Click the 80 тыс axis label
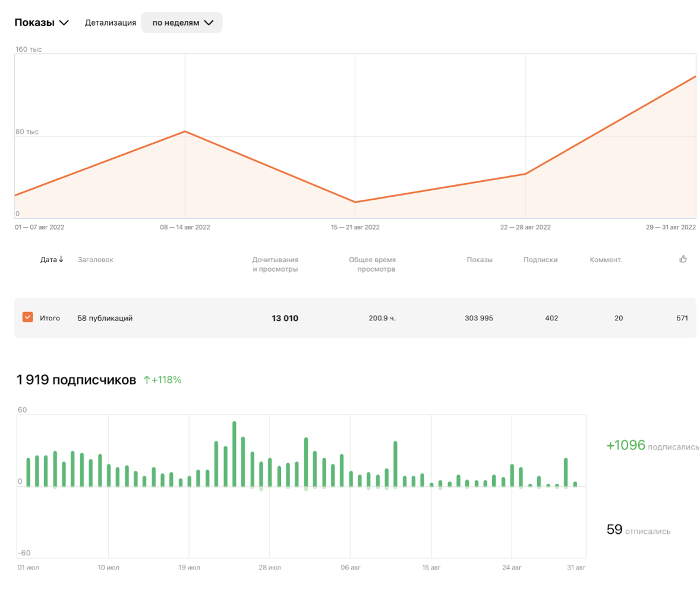Viewport: 700px width, 604px height. [27, 132]
